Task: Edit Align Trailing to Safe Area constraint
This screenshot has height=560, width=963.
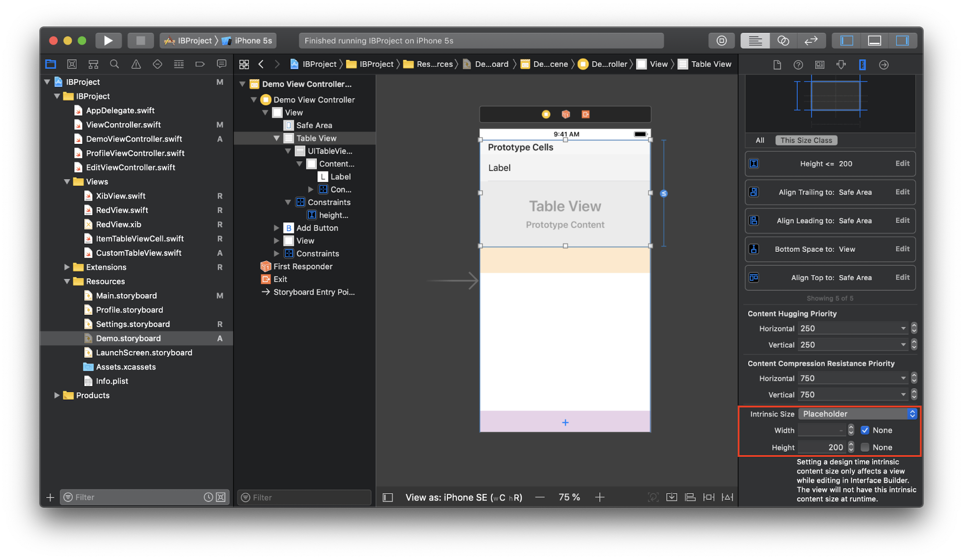Action: pos(902,192)
